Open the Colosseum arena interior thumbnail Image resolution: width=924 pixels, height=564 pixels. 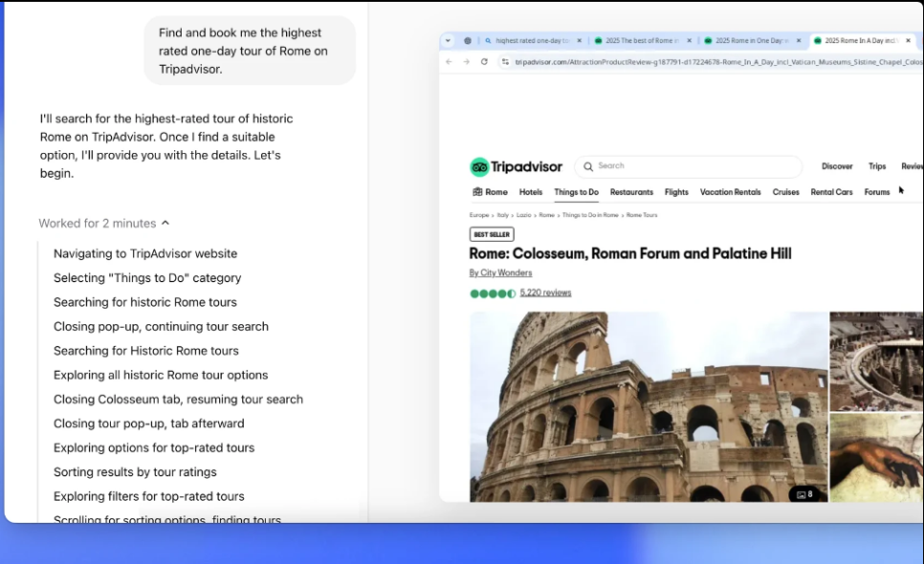(876, 361)
